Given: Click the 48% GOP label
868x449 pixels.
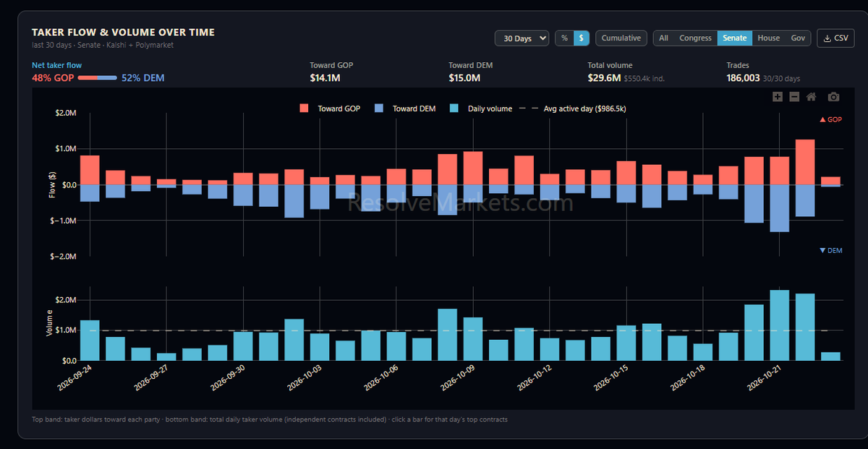Looking at the screenshot, I should tap(53, 77).
